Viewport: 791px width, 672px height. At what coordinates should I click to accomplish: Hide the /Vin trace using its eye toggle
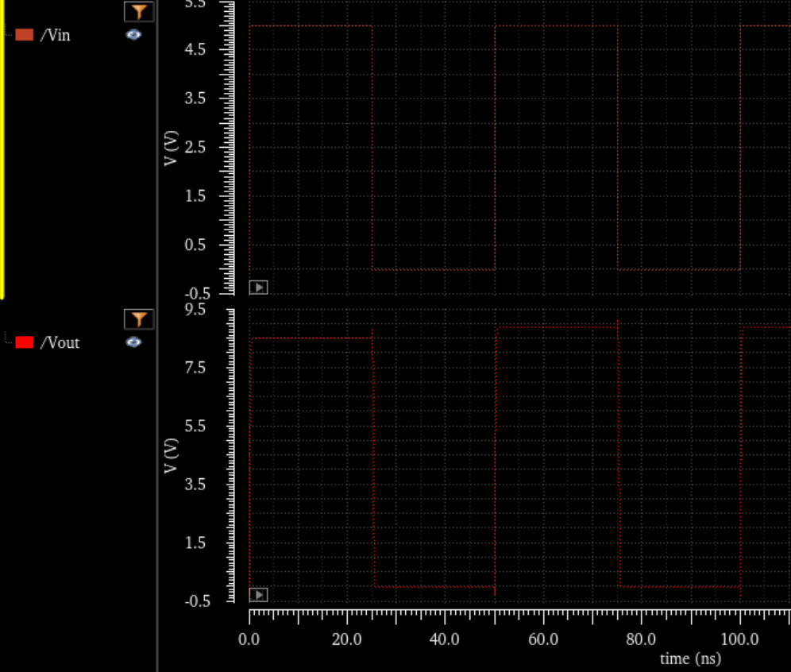[133, 35]
